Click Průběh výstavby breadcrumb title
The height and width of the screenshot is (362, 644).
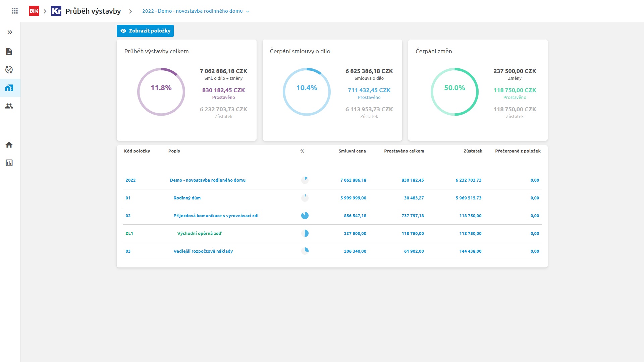pos(93,11)
